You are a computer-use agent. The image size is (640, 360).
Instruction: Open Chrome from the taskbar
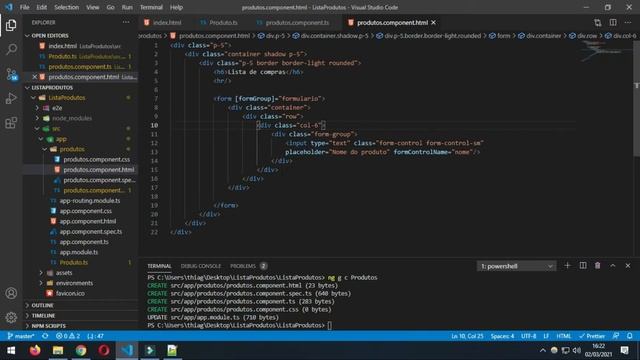pos(81,350)
